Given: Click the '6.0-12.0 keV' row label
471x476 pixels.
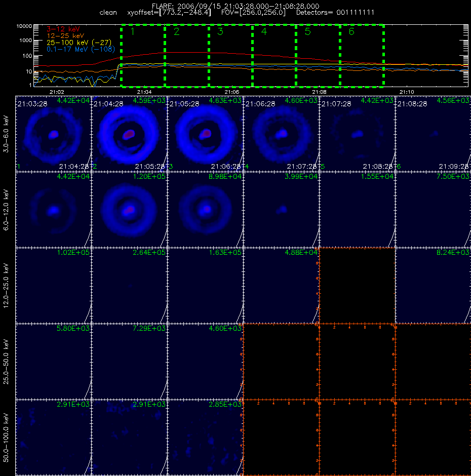Looking at the screenshot, I should (x=7, y=210).
